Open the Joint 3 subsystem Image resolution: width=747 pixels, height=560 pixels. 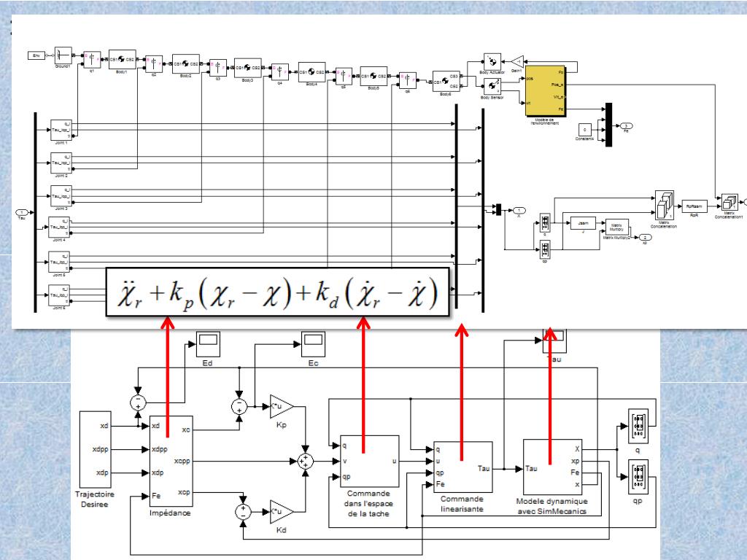tap(61, 195)
